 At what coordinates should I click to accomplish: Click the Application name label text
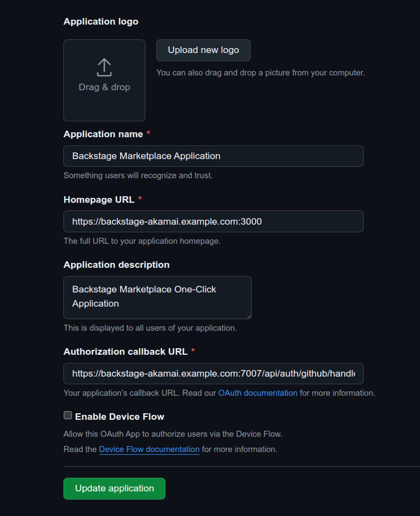point(103,134)
